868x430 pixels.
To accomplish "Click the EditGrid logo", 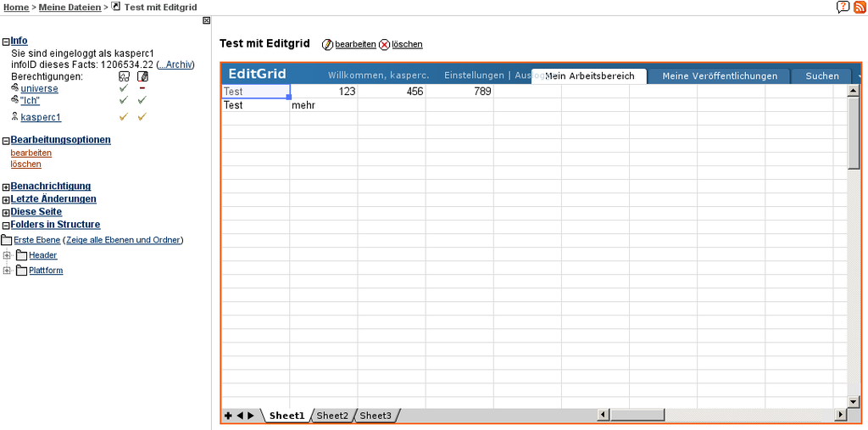I will pyautogui.click(x=258, y=74).
